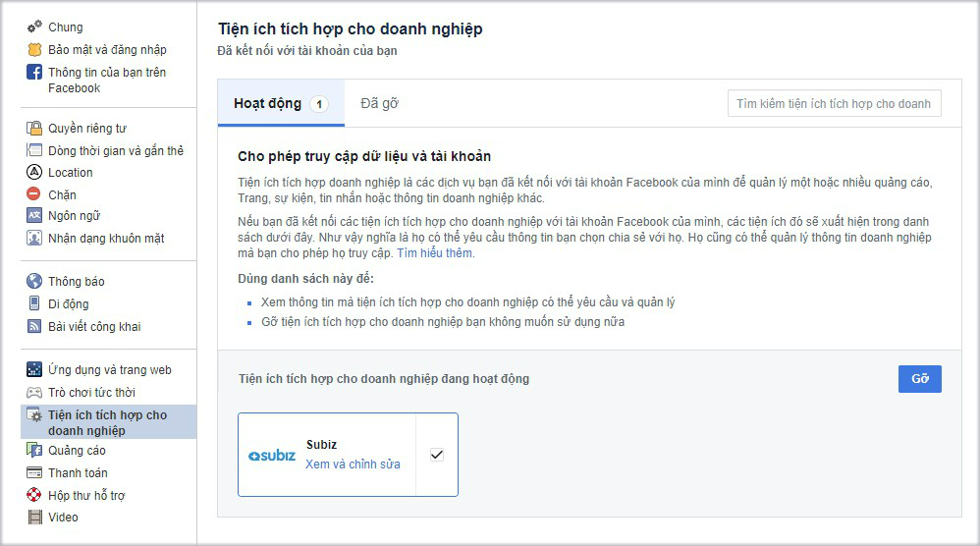Image resolution: width=980 pixels, height=546 pixels.
Task: Open Chung settings
Action: pyautogui.click(x=66, y=27)
